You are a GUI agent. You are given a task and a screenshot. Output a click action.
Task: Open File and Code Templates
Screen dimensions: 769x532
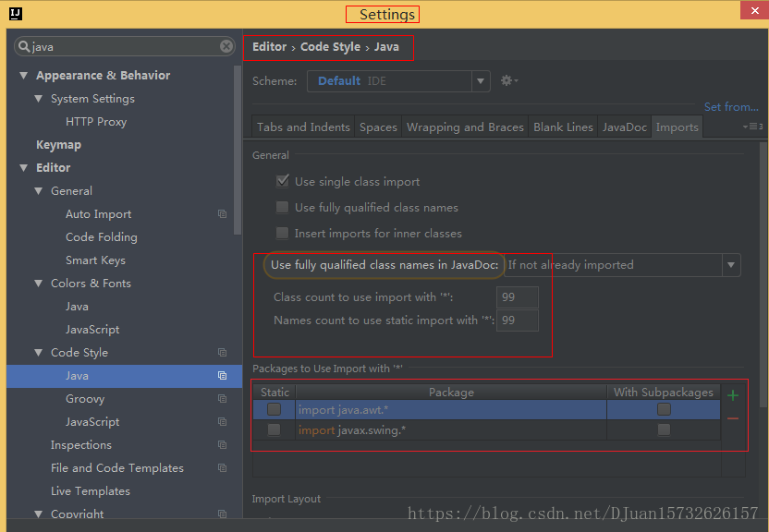(x=117, y=468)
